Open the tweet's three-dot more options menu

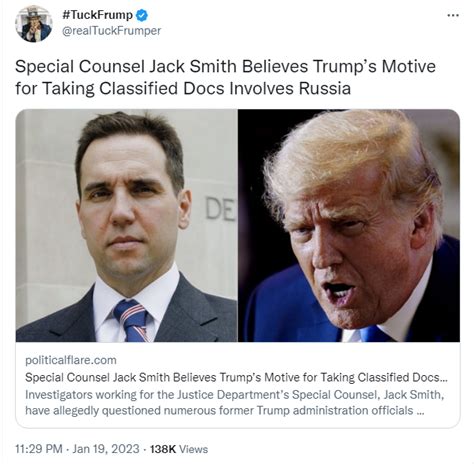[453, 15]
